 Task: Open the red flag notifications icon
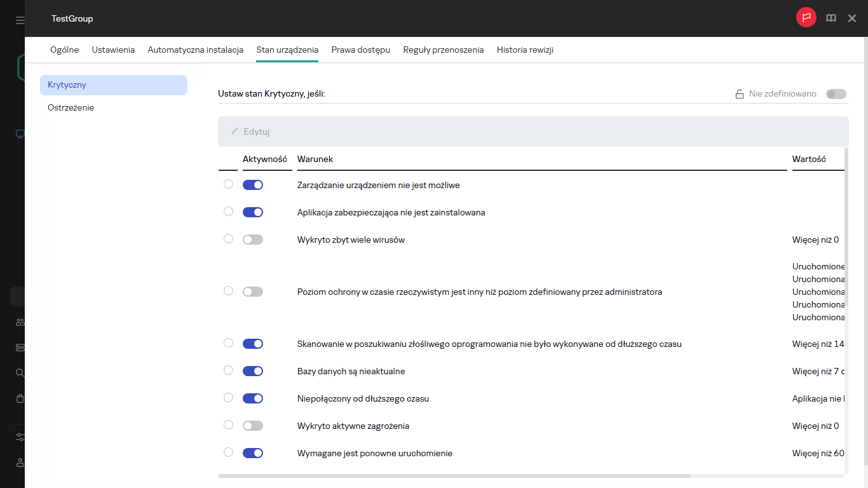click(806, 18)
